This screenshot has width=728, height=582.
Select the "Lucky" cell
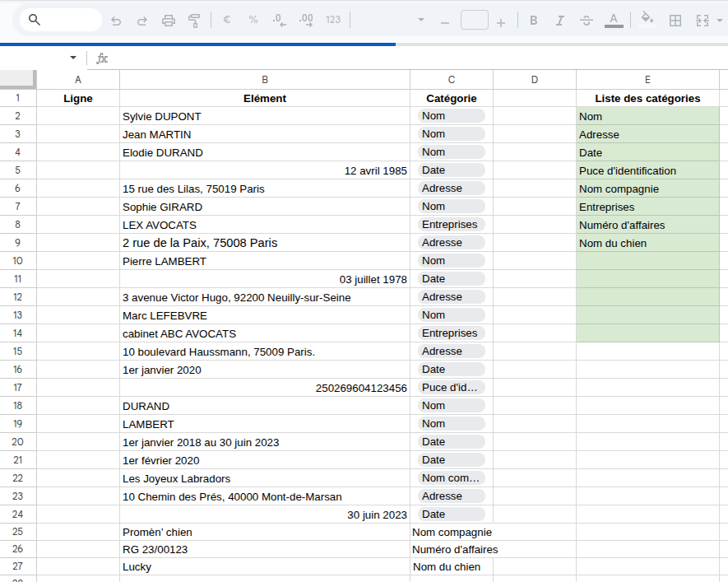[x=265, y=566]
